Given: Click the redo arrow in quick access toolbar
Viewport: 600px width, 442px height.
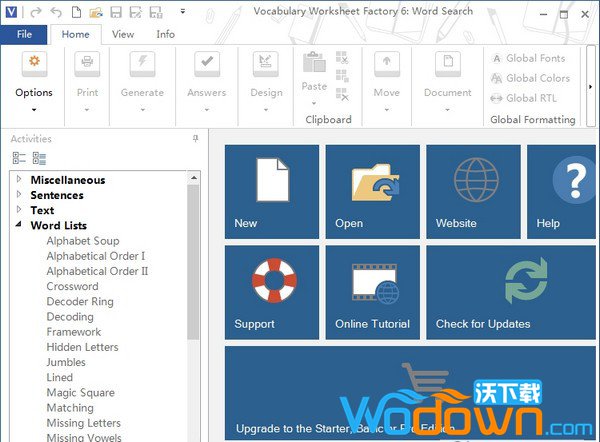Looking at the screenshot, I should coord(36,12).
